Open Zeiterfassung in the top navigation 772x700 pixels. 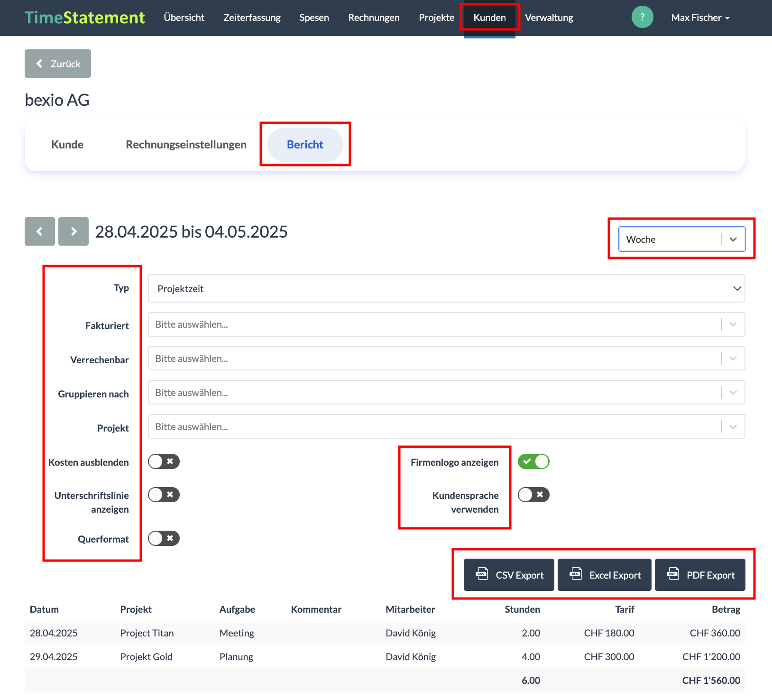252,18
